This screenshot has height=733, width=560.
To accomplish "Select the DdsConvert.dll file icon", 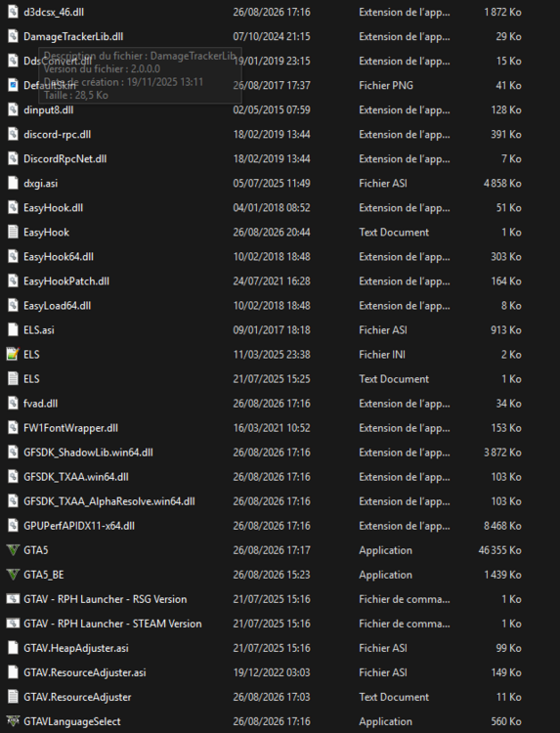I will pyautogui.click(x=13, y=61).
